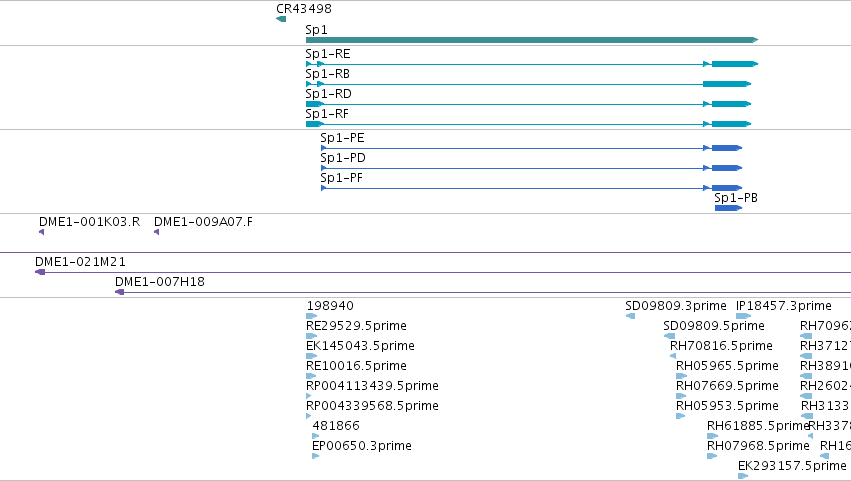
Task: Select the DME1-021M21 arrowhead
Action: [x=40, y=272]
